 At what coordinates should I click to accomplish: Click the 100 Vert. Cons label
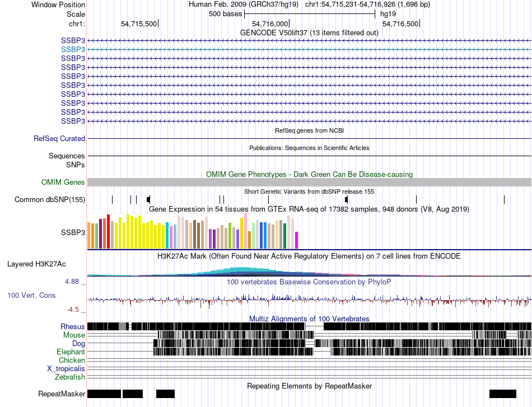click(x=31, y=295)
